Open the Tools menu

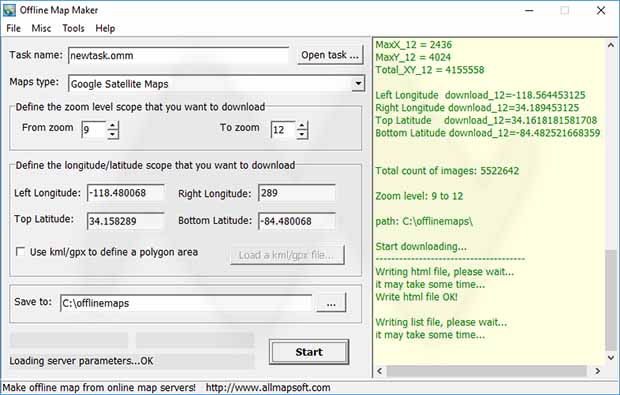[73, 28]
